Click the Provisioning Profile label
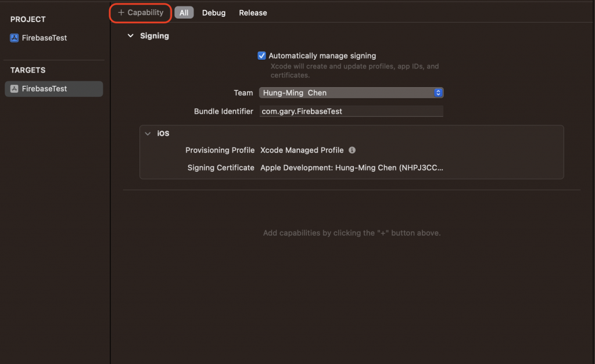Image resolution: width=595 pixels, height=364 pixels. [220, 150]
